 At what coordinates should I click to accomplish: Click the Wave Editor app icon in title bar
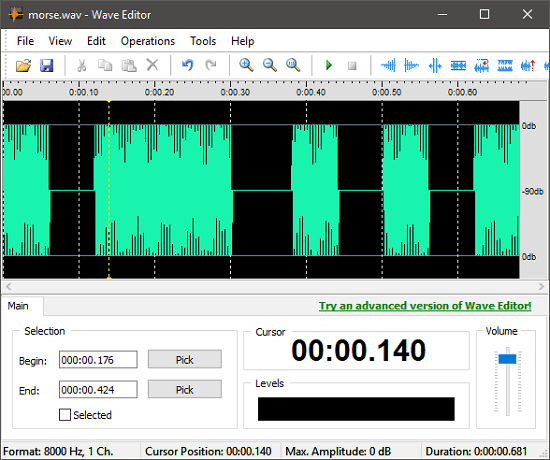(x=15, y=14)
